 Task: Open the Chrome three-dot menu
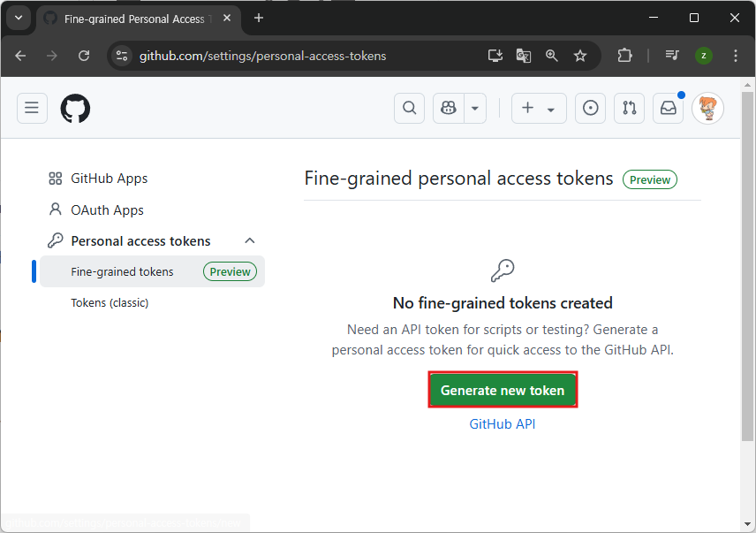click(x=736, y=56)
